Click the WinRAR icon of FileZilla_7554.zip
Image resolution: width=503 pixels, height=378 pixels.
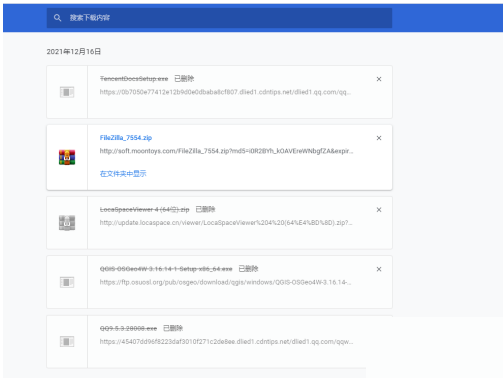pyautogui.click(x=67, y=157)
